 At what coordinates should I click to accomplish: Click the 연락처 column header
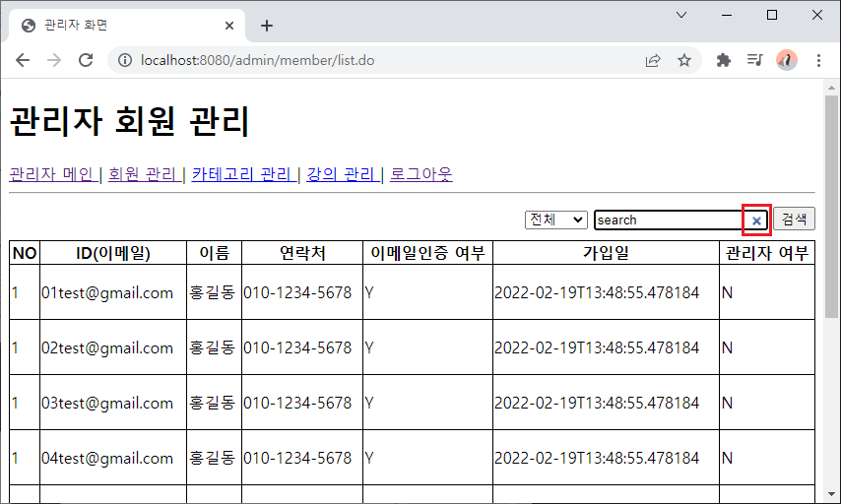click(x=302, y=253)
